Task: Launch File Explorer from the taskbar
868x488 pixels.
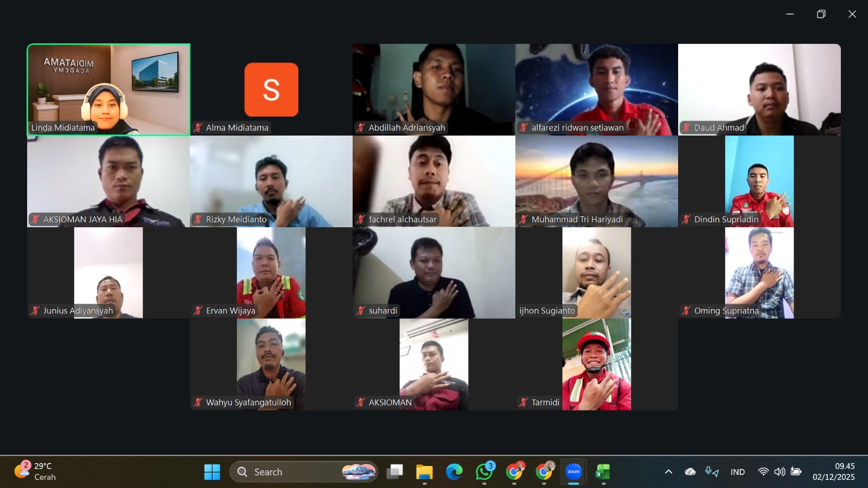Action: coord(424,472)
